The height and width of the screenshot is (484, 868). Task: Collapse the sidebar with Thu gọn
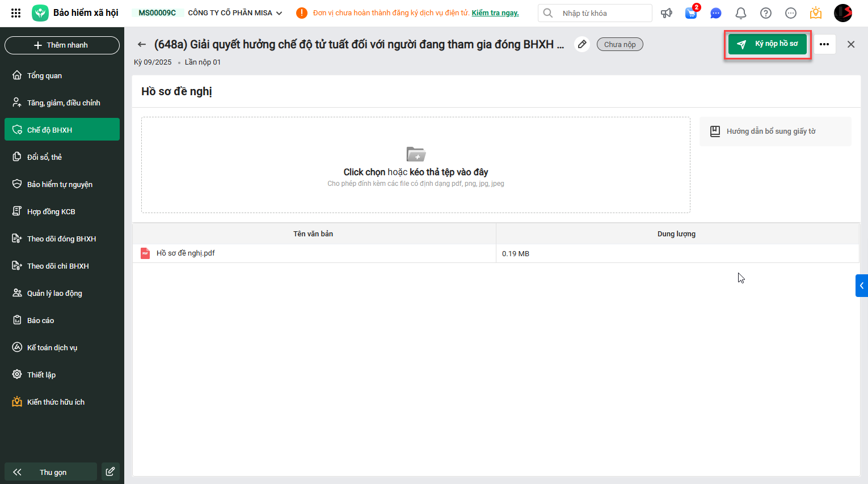tap(50, 472)
